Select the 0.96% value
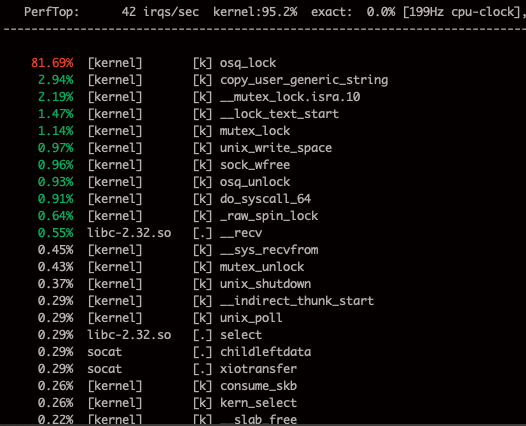This screenshot has width=526, height=426. pyautogui.click(x=55, y=165)
